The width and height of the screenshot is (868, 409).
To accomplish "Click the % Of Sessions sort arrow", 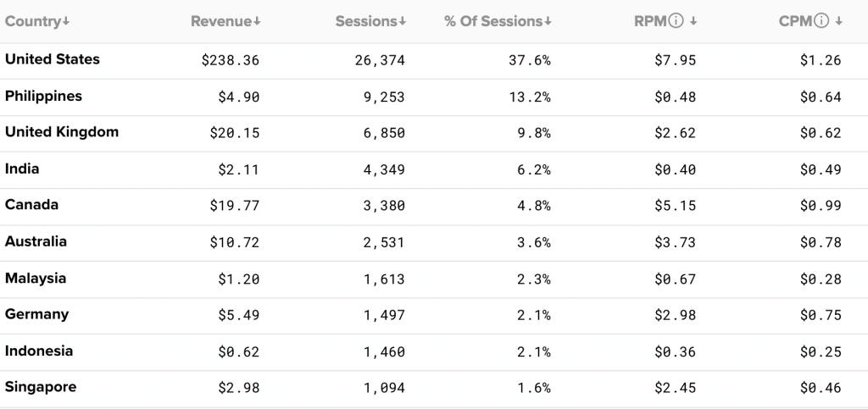I will [x=548, y=21].
